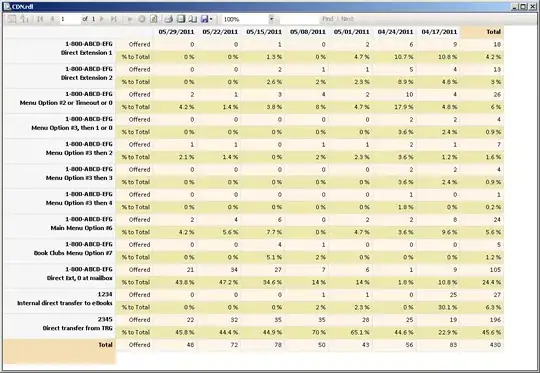Print the report using printer icon

point(168,19)
